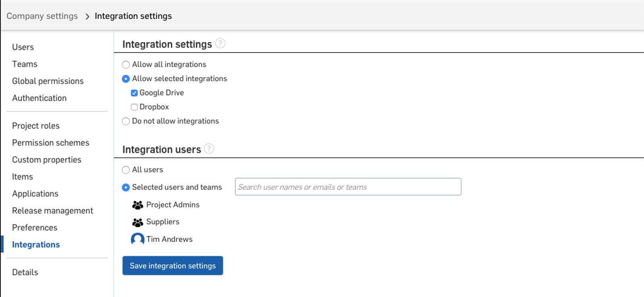Click Tim Andrews user avatar icon
The height and width of the screenshot is (297, 644).
138,239
